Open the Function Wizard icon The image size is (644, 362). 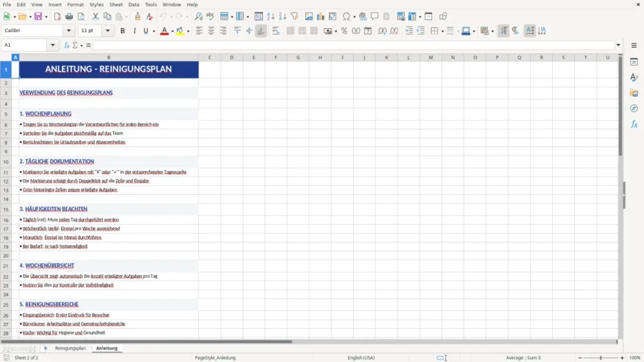(x=67, y=45)
